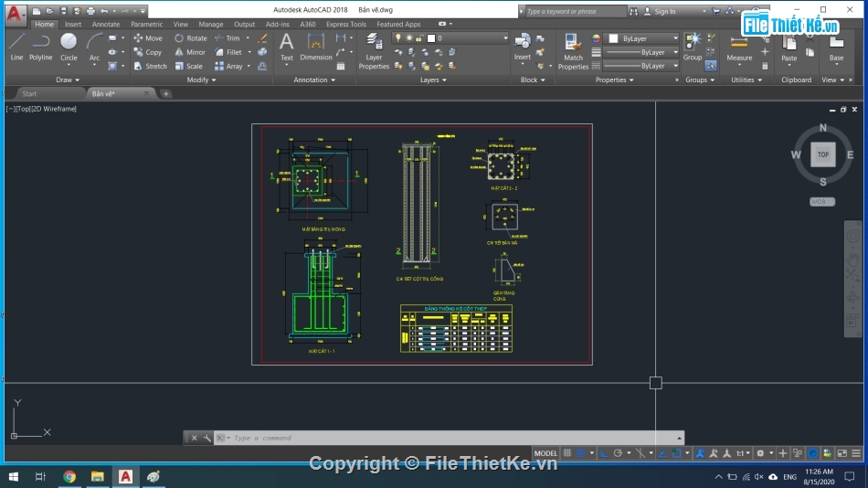
Task: Click the Base view button
Action: [836, 48]
